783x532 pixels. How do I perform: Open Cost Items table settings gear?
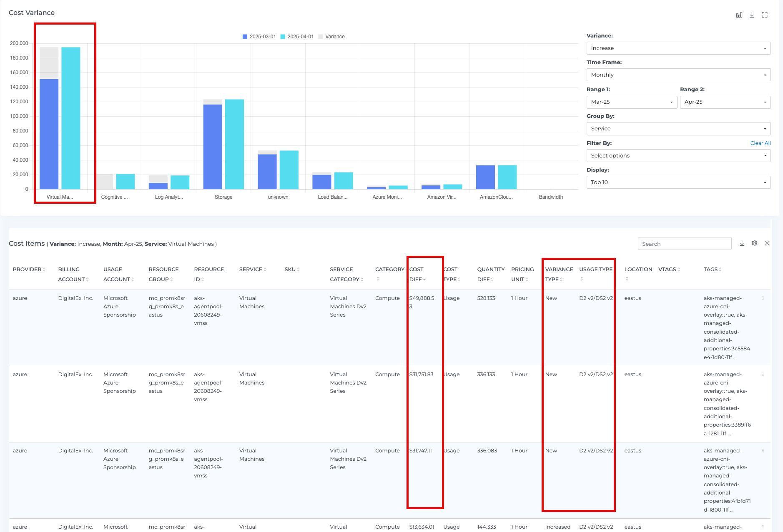(754, 243)
